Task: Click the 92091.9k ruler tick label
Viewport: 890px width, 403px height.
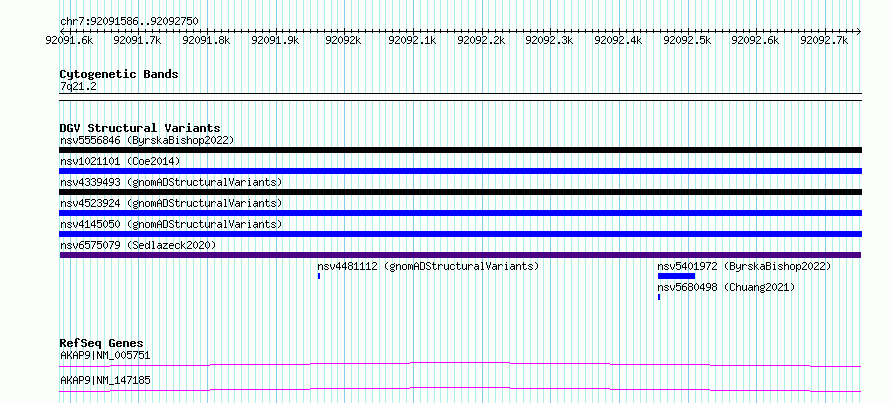Action: [275, 40]
